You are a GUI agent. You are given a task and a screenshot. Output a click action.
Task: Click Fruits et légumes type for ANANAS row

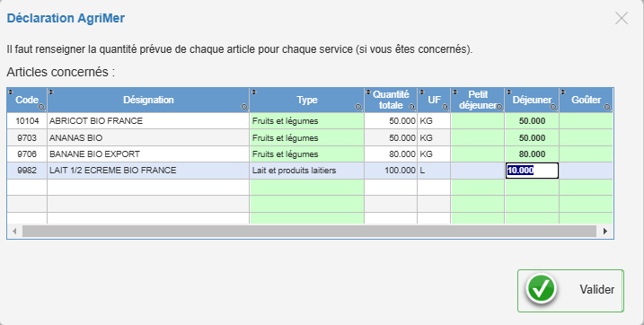pyautogui.click(x=307, y=138)
